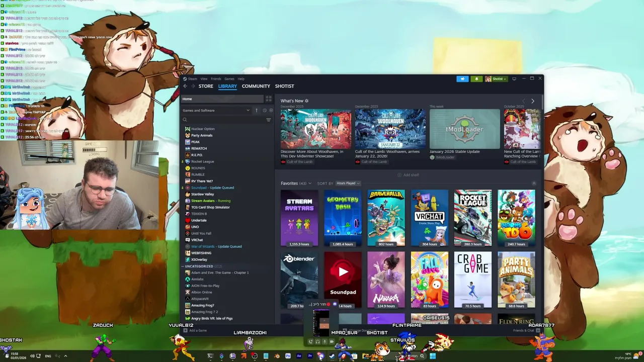Open the Games and Software filter dropdown
The image size is (644, 362).
(x=216, y=110)
